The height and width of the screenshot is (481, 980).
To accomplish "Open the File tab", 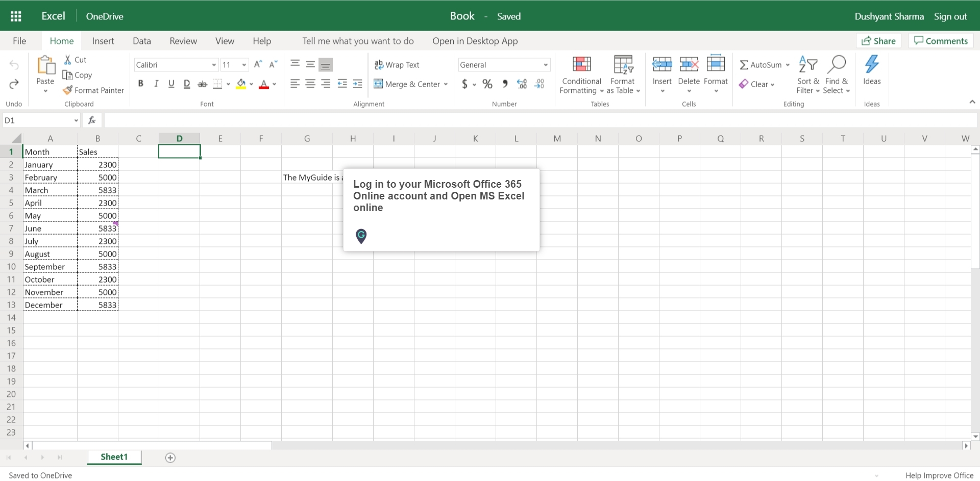I will click(19, 41).
